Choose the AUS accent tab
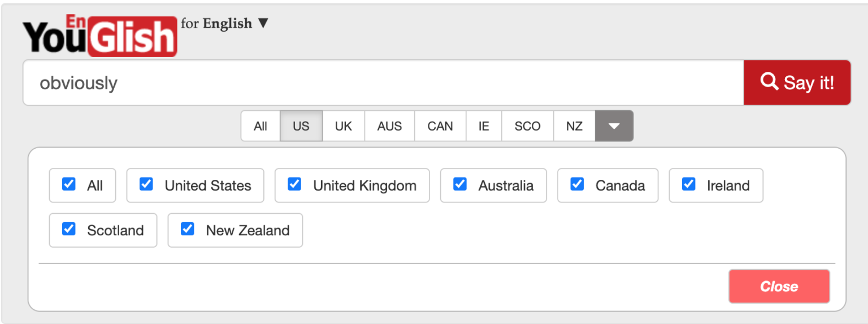Image resolution: width=868 pixels, height=324 pixels. click(389, 126)
